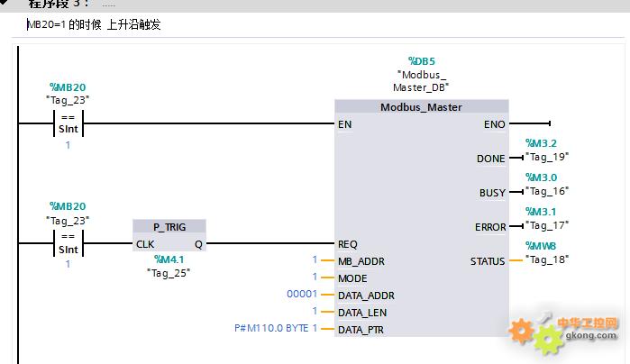The image size is (630, 364).
Task: Click the REQ input pin of Modbus_Master
Action: coord(348,244)
